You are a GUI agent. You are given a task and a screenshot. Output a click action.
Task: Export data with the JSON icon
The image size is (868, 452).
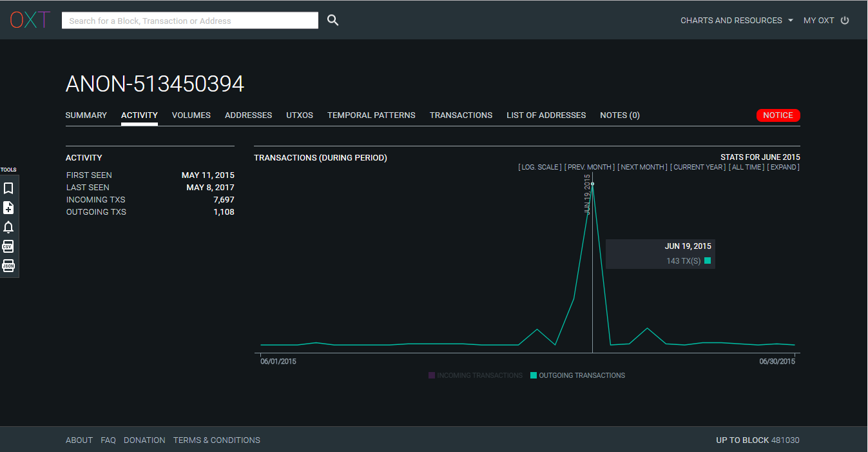pyautogui.click(x=8, y=266)
